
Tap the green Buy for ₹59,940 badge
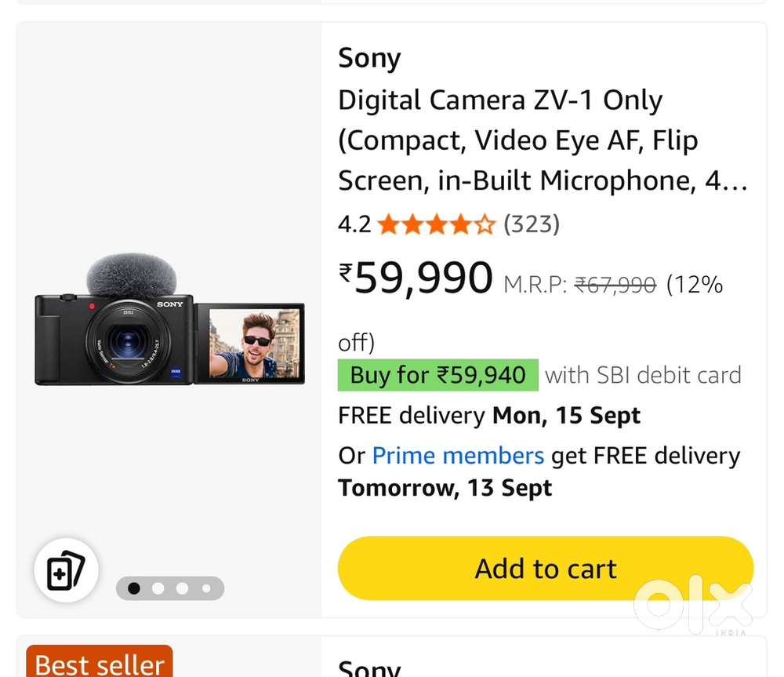[x=437, y=375]
